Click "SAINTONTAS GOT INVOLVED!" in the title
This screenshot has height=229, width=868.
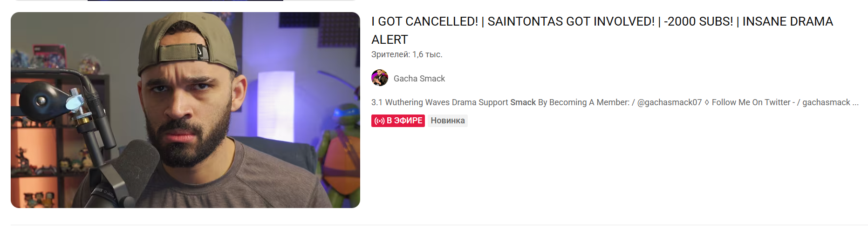(x=571, y=21)
